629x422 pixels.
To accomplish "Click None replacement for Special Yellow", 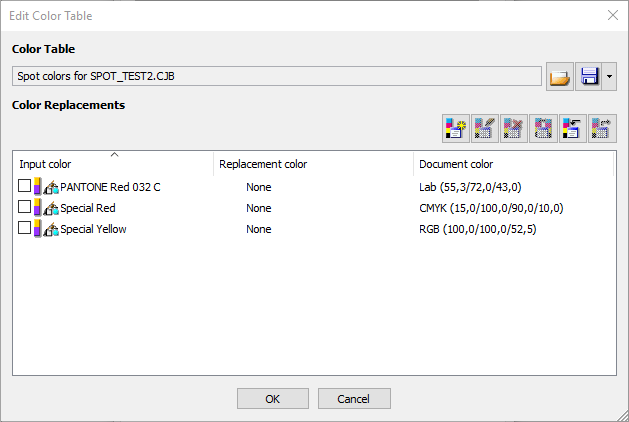I will click(259, 229).
